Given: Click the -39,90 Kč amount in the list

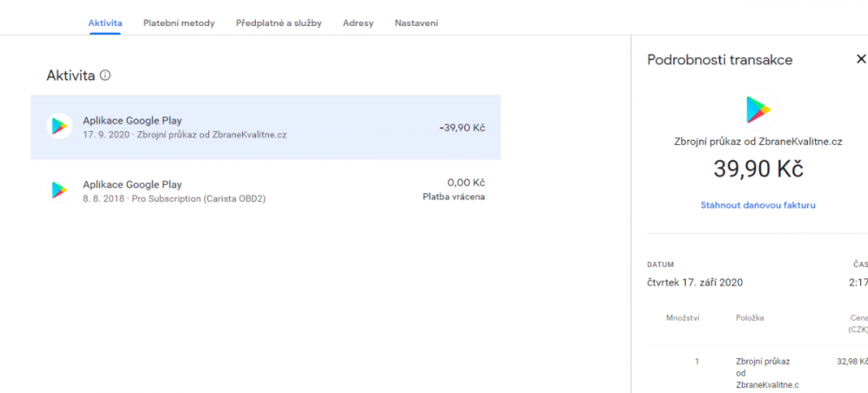Looking at the screenshot, I should pos(462,128).
